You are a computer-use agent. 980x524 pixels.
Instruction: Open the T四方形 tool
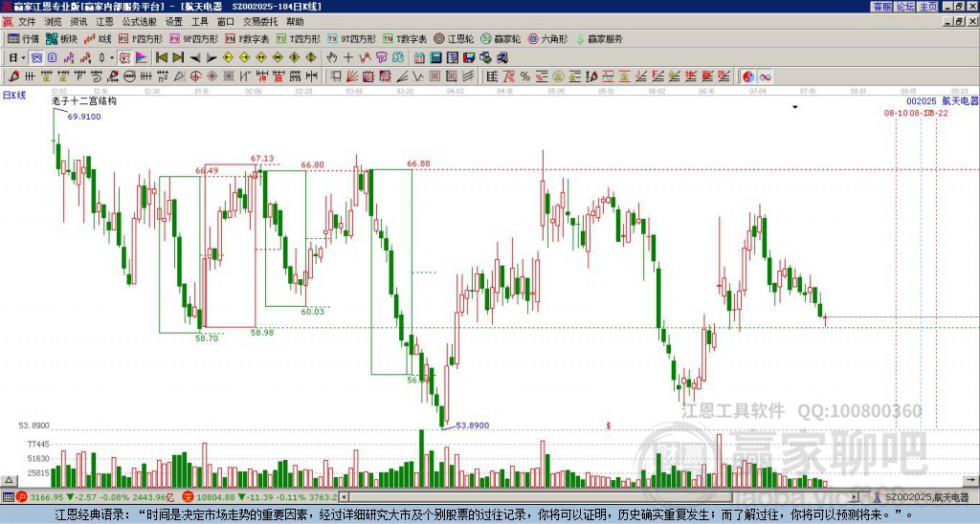(299, 39)
